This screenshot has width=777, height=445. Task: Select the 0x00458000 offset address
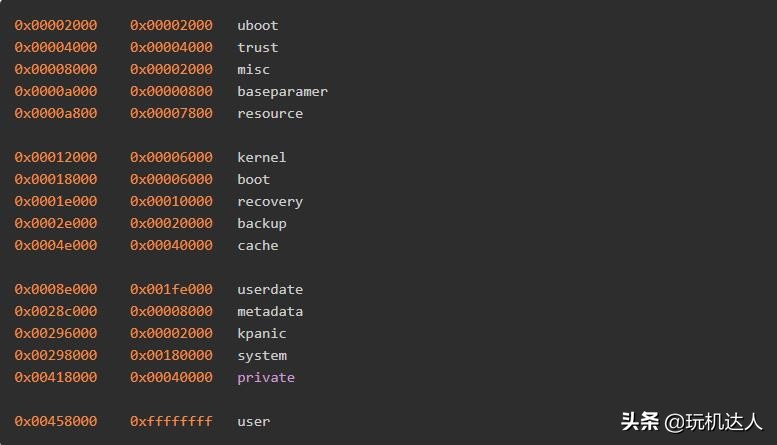(56, 421)
